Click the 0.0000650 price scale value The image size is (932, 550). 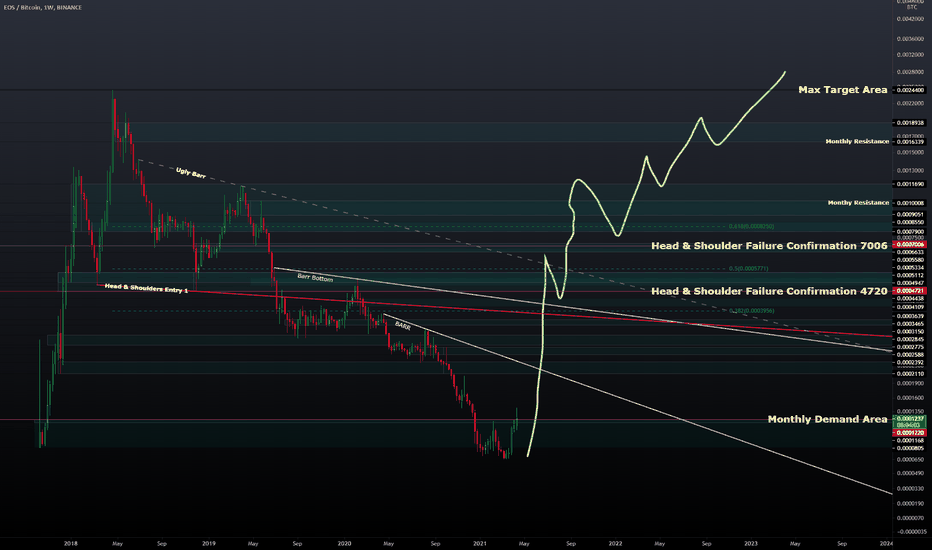tap(910, 460)
